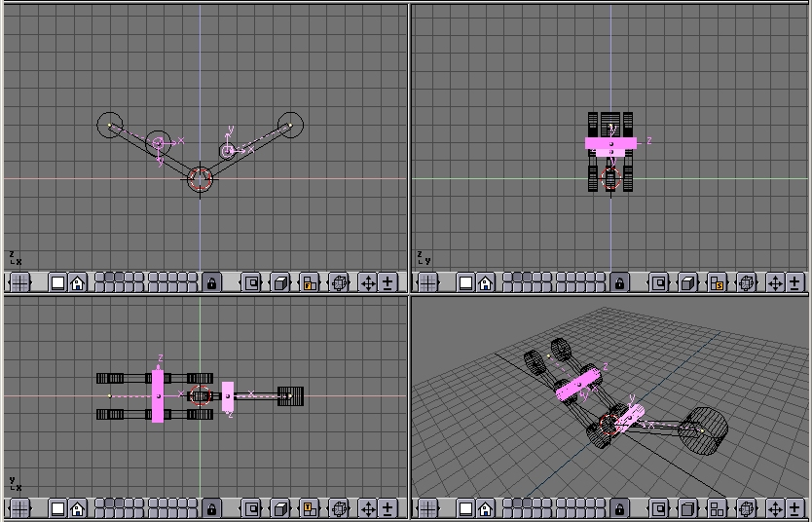Open window type selector in top-left viewport
This screenshot has height=522, width=812.
click(x=19, y=282)
